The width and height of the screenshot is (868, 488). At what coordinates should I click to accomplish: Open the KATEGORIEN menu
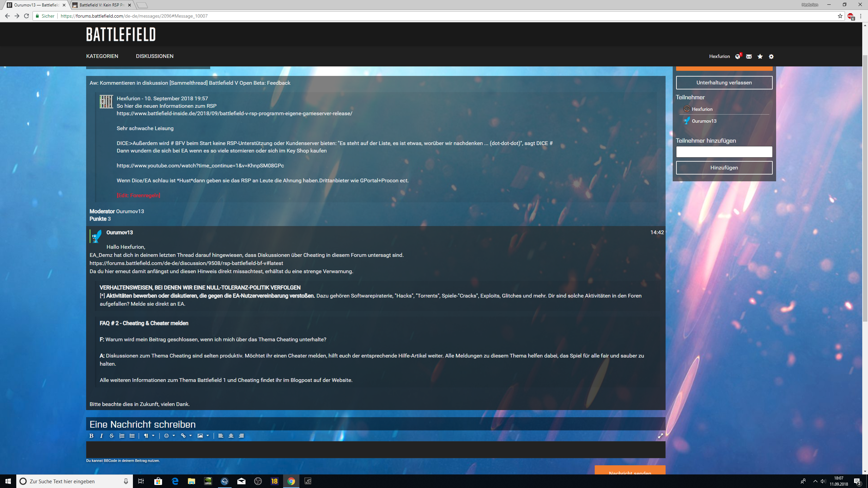point(102,56)
